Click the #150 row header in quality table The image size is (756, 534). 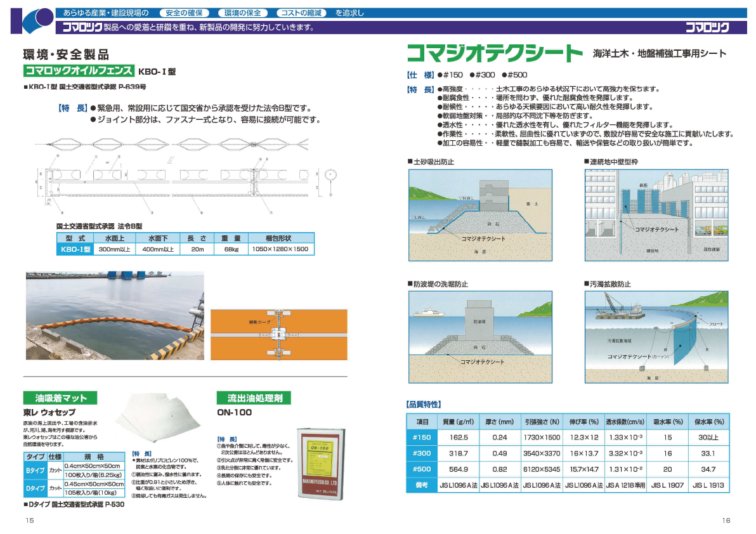click(x=422, y=438)
